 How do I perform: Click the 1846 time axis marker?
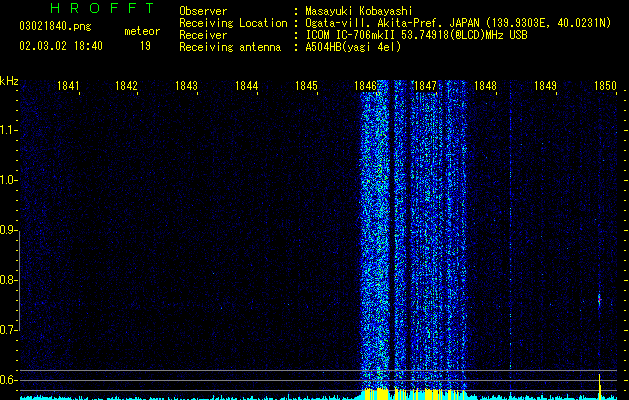click(x=365, y=86)
